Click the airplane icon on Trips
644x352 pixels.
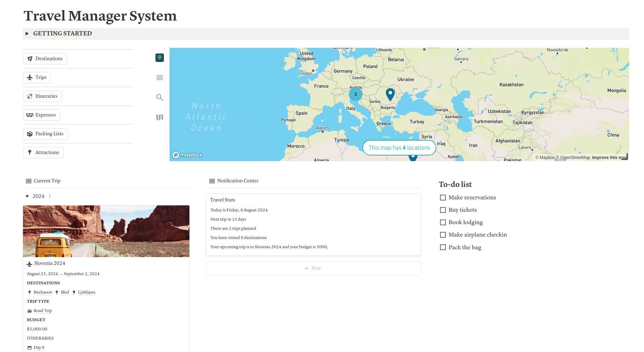(30, 78)
